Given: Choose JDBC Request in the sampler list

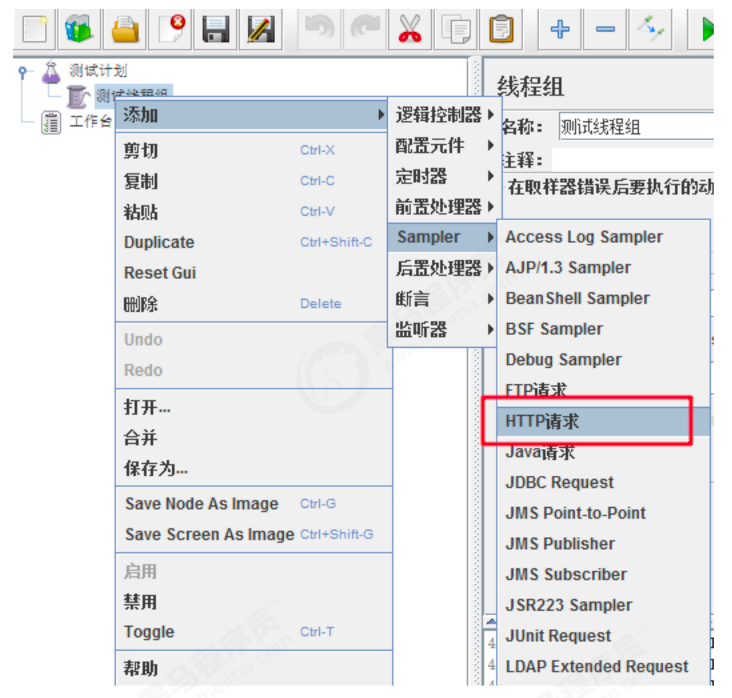Looking at the screenshot, I should pyautogui.click(x=559, y=482).
